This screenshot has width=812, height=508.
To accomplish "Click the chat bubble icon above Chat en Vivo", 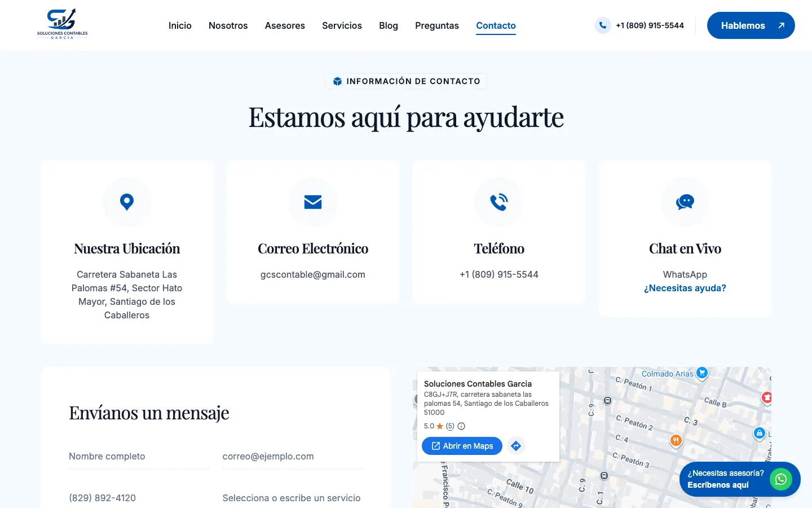I will point(685,202).
